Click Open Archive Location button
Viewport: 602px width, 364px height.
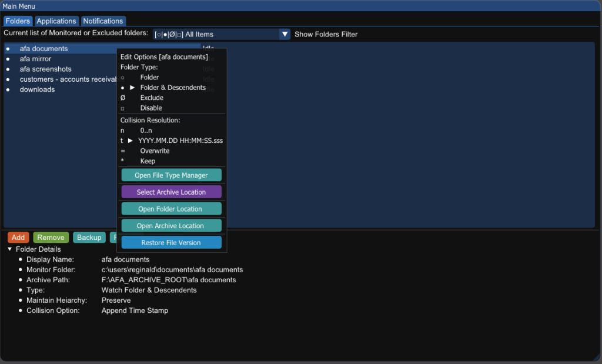pos(171,226)
